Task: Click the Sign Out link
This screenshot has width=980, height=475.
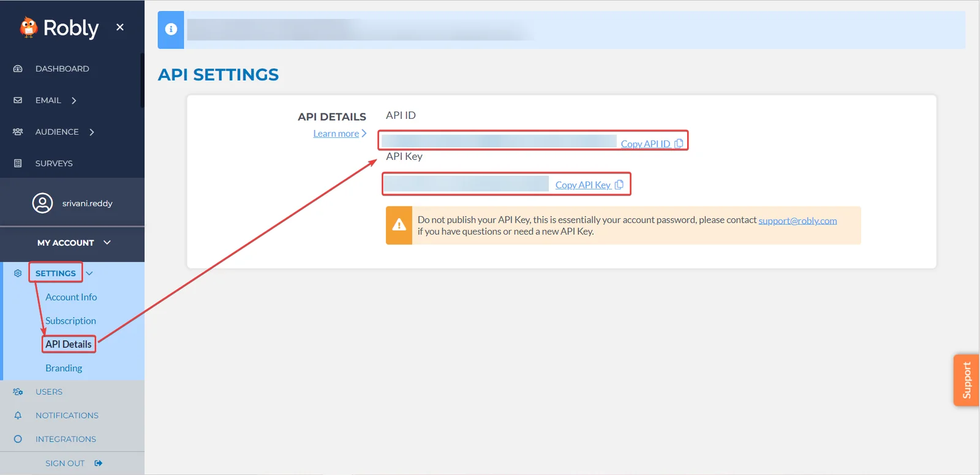Action: pyautogui.click(x=65, y=463)
